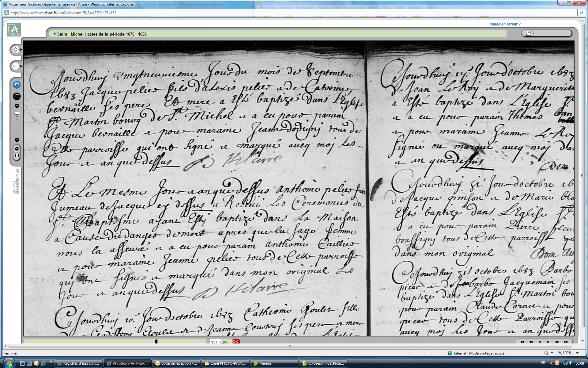The width and height of the screenshot is (588, 368).
Task: Click the vertical zoom level slider handle
Action: coord(17,113)
